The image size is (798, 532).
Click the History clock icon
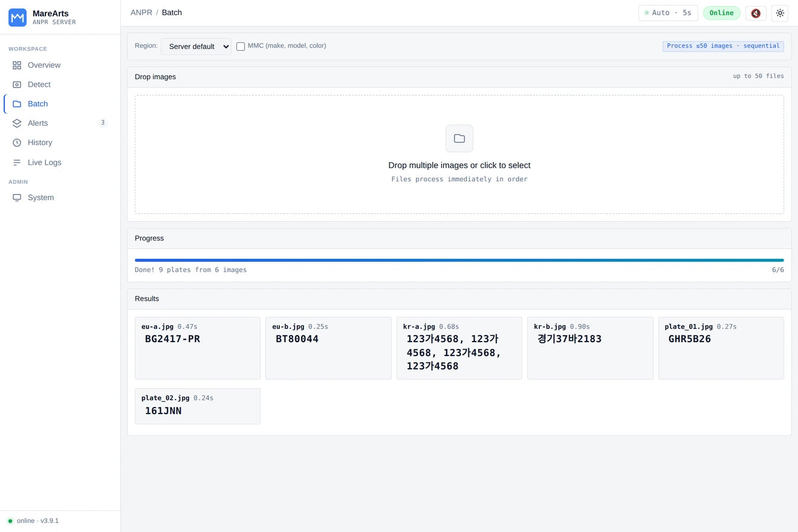(x=17, y=143)
